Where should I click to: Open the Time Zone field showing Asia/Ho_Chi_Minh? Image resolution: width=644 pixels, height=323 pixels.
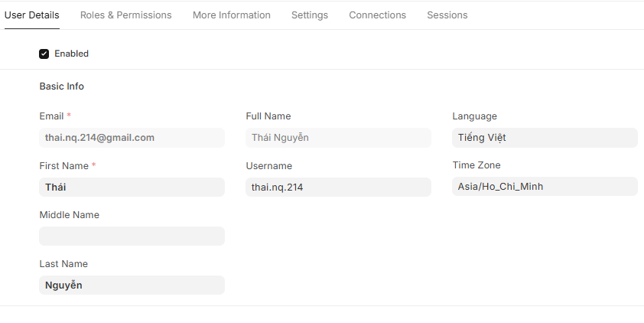click(x=545, y=186)
